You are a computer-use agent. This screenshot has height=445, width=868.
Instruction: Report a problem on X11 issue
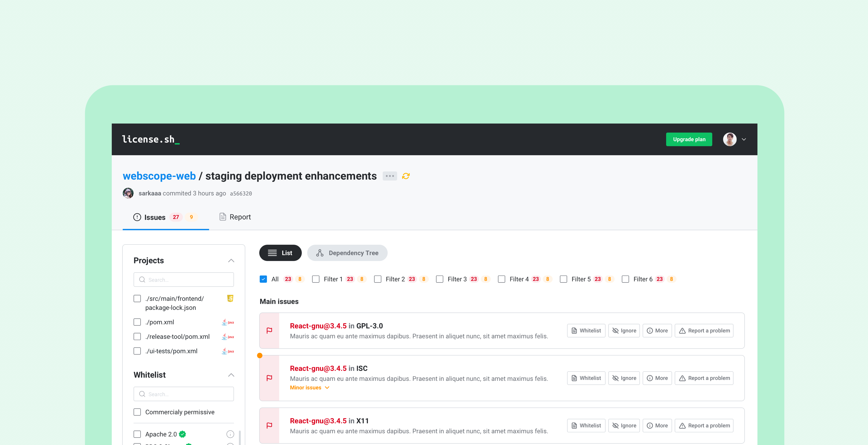[704, 426]
